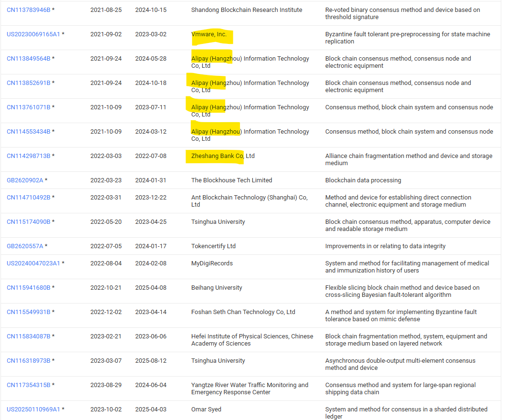Image resolution: width=507 pixels, height=420 pixels.
Task: Open patent CN115174090B link
Action: click(29, 221)
